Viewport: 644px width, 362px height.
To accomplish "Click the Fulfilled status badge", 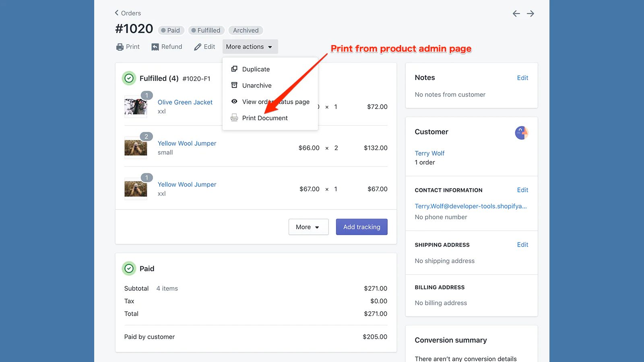I will coord(206,30).
